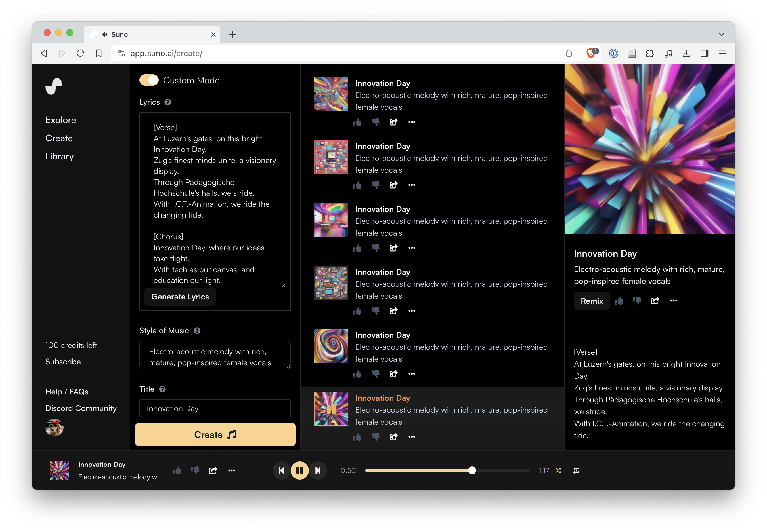Click the share icon on third Innovation Day

click(x=393, y=247)
